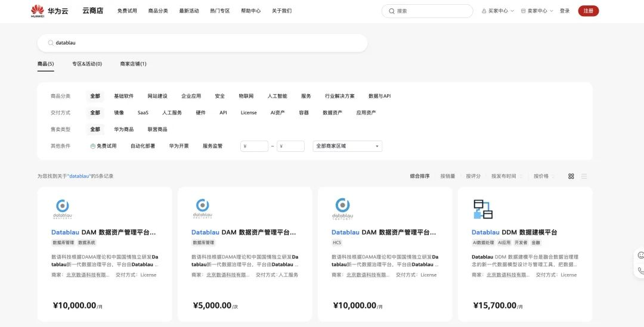Enable the 自动化部署 condition
Image resolution: width=644 pixels, height=327 pixels.
(143, 146)
